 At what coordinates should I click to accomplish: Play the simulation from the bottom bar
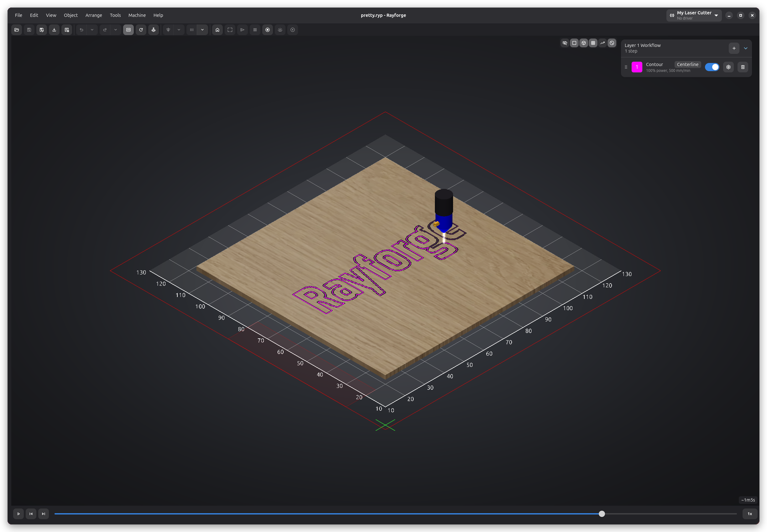click(x=18, y=514)
